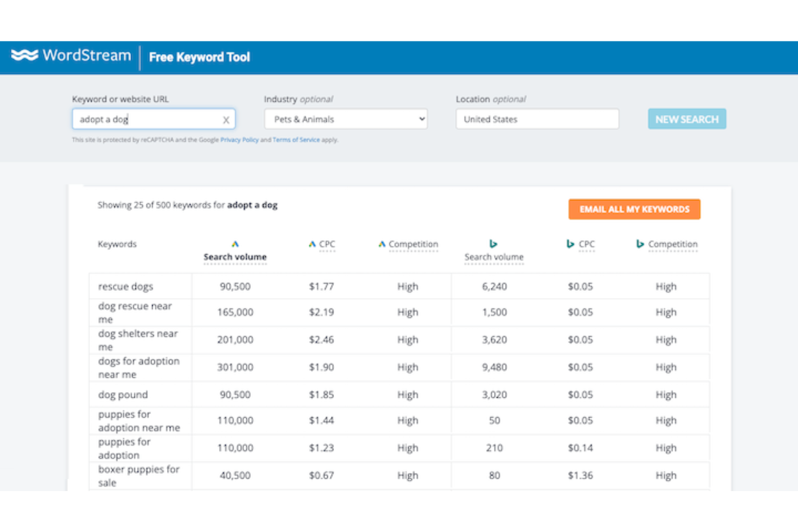The width and height of the screenshot is (798, 532).
Task: Click the WordStream wave logo
Action: pyautogui.click(x=24, y=55)
